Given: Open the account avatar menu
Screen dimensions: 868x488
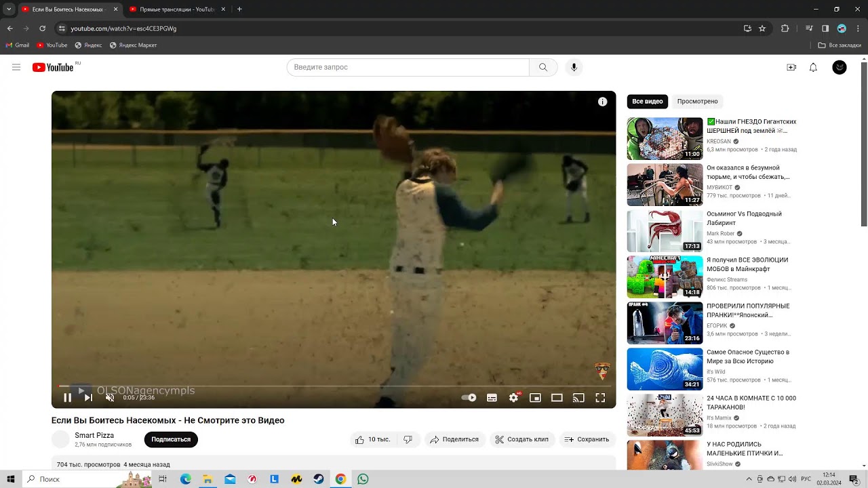Looking at the screenshot, I should 840,67.
